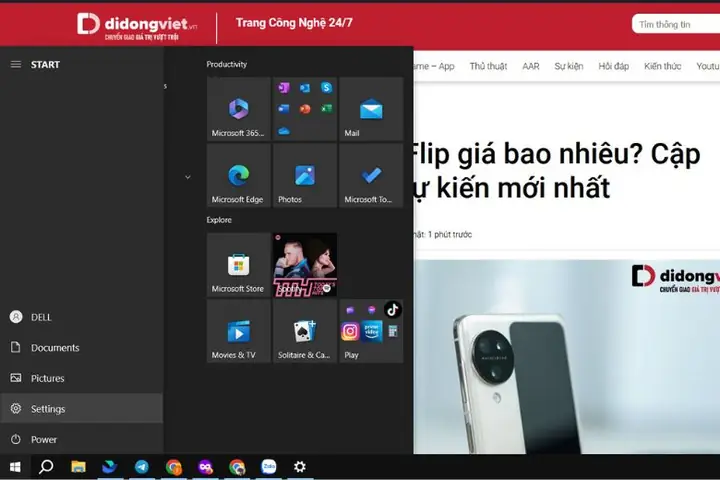Open File Explorer from the taskbar

pyautogui.click(x=79, y=467)
